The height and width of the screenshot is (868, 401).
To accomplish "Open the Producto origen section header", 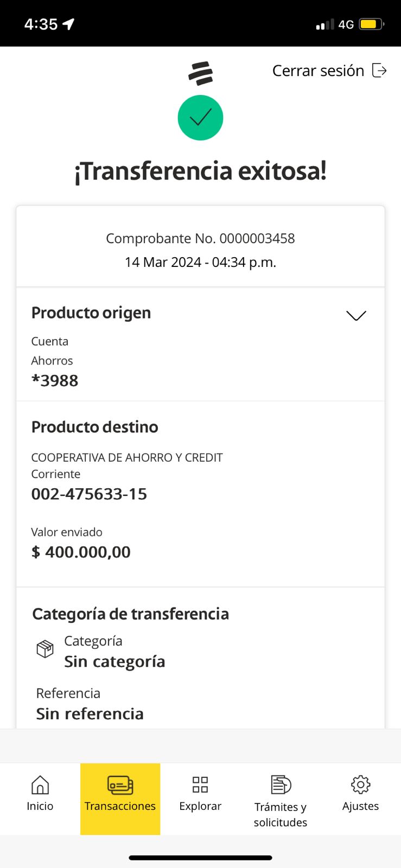I will click(x=91, y=313).
